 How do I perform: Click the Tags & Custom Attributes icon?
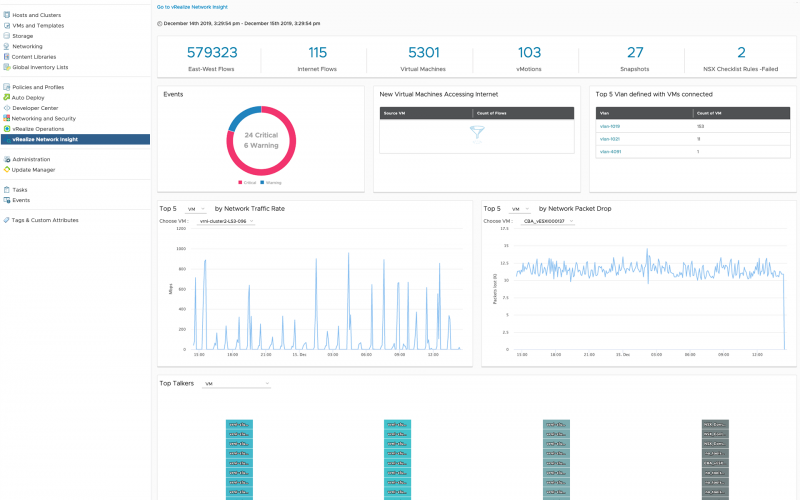coord(7,220)
